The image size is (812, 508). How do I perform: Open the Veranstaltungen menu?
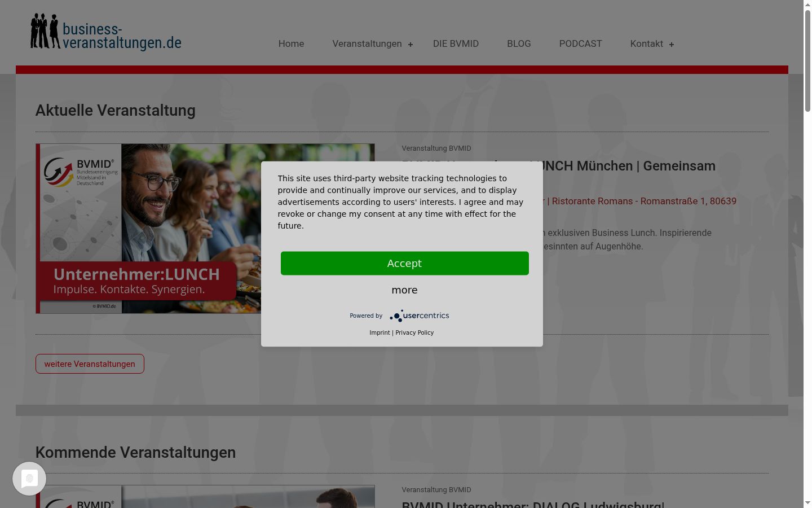click(x=367, y=44)
